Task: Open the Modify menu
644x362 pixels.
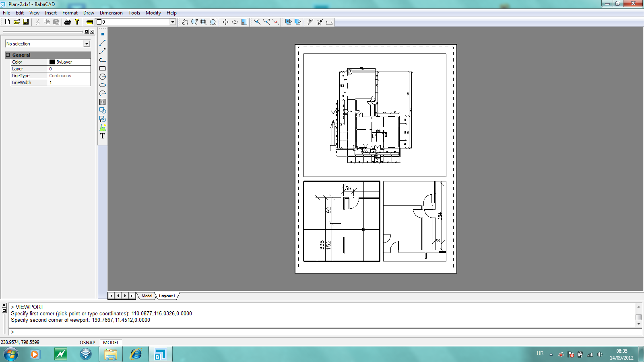Action: point(153,13)
